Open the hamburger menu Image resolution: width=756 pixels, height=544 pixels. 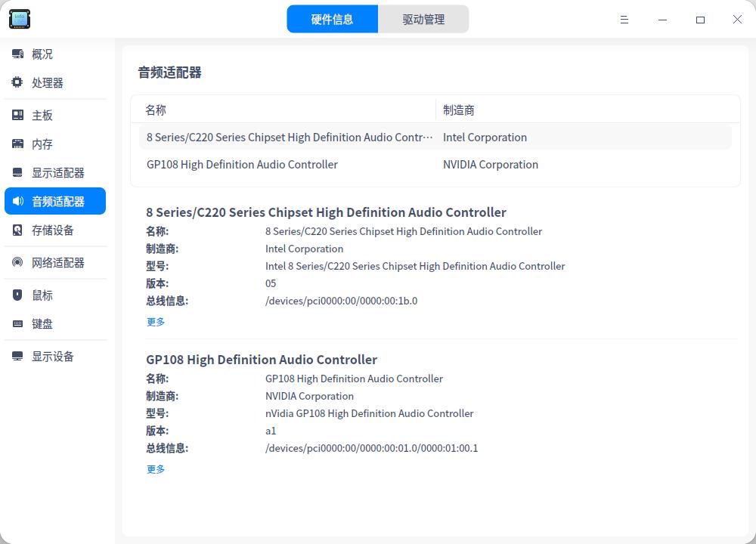(624, 20)
